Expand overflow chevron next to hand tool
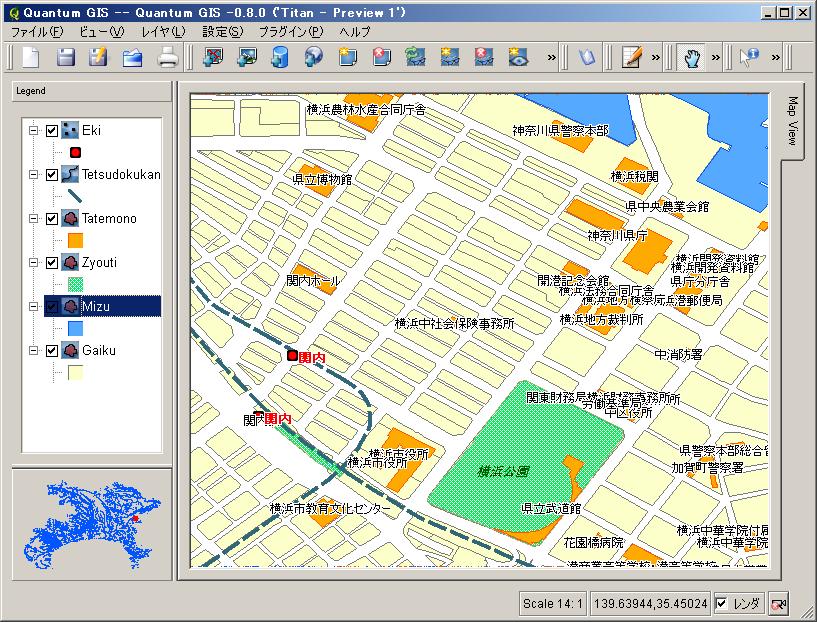This screenshot has height=622, width=817. click(716, 57)
